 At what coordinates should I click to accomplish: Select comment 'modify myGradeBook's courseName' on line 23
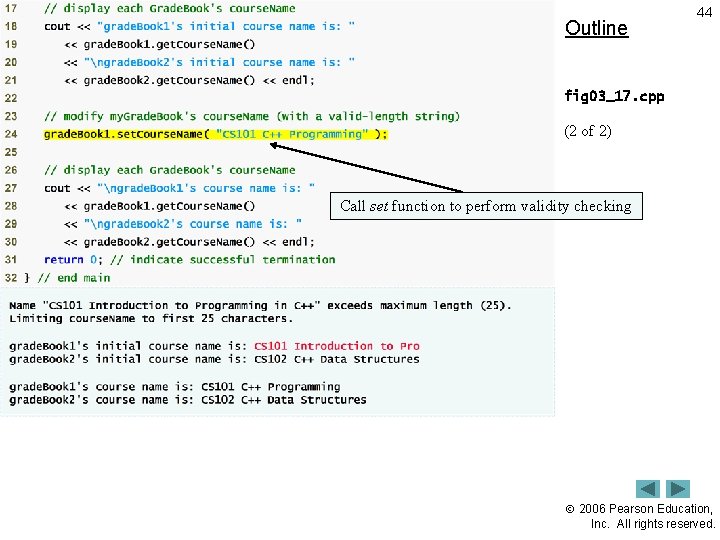click(x=252, y=116)
